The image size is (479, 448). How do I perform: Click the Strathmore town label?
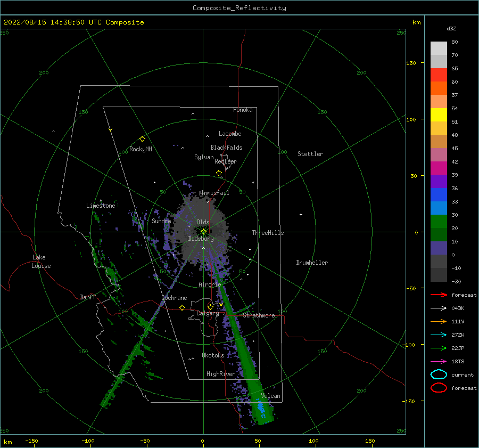(259, 315)
